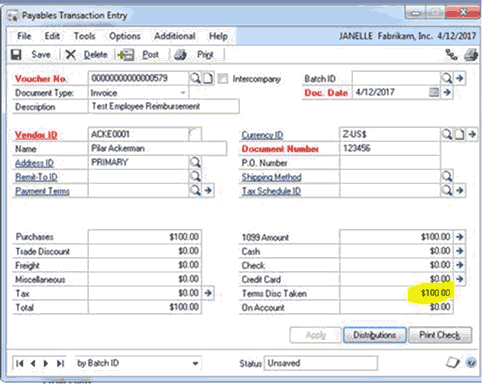Screen dimensions: 483x385
Task: Click the Cash expansion arrow
Action: [460, 251]
